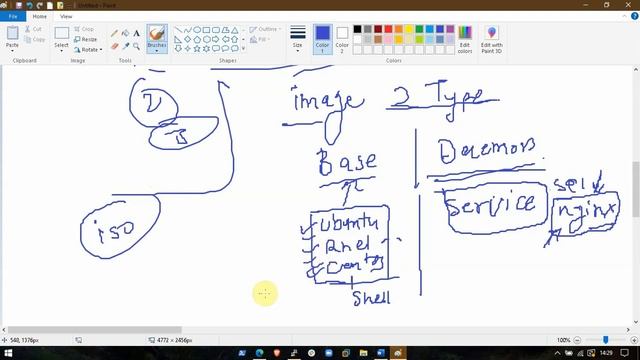Click the Paste clipboard icon
The height and width of the screenshot is (360, 640).
[12, 33]
